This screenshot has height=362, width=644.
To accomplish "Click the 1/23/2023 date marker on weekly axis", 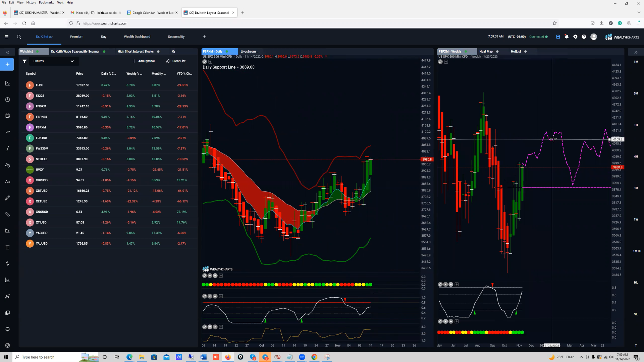I will [552, 346].
